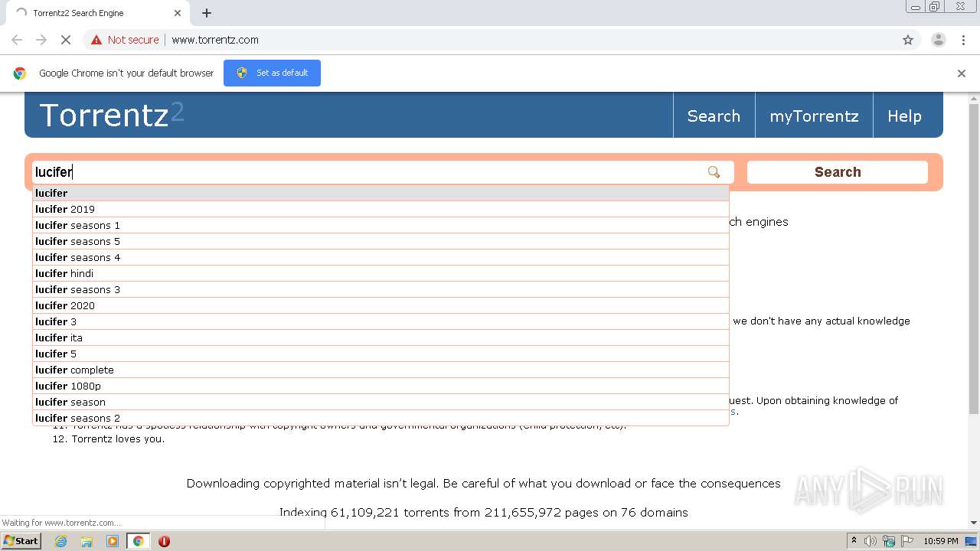
Task: Open myTorrentz in header
Action: [x=814, y=116]
